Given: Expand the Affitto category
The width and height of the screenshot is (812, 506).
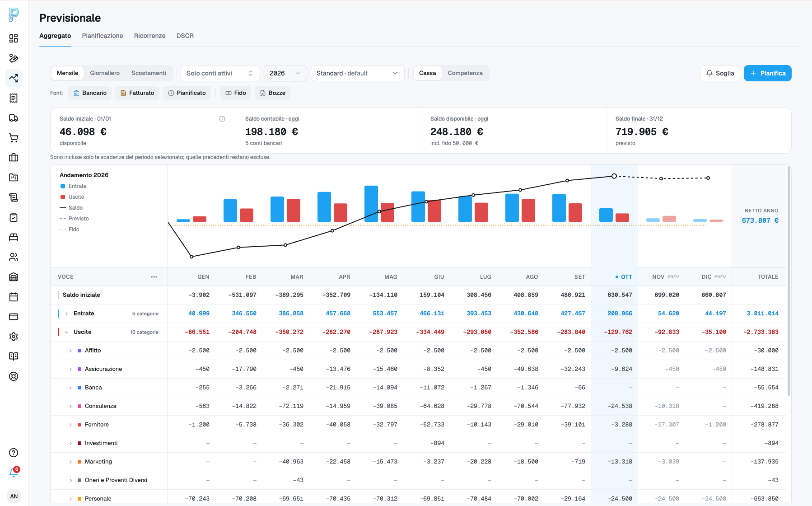Looking at the screenshot, I should (70, 351).
